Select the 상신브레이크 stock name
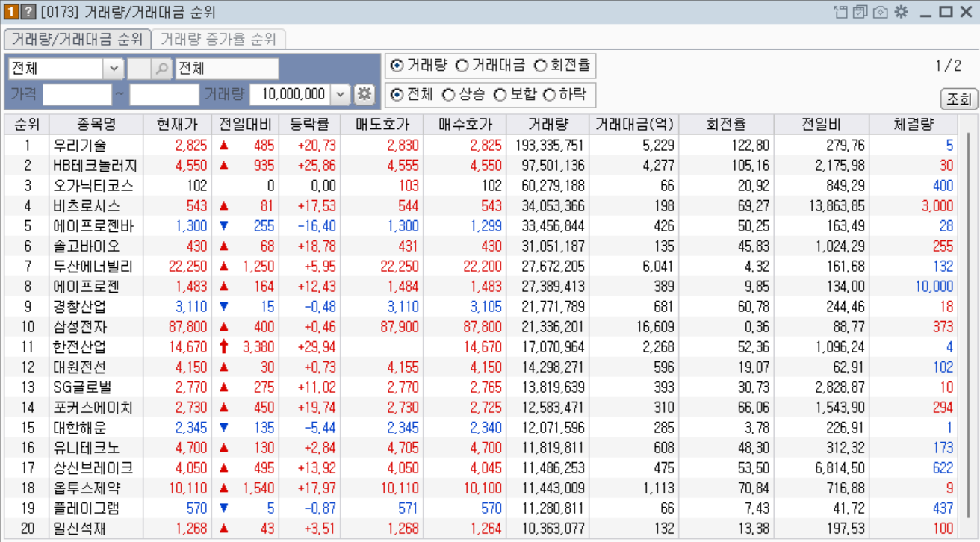This screenshot has height=542, width=980. [x=93, y=468]
